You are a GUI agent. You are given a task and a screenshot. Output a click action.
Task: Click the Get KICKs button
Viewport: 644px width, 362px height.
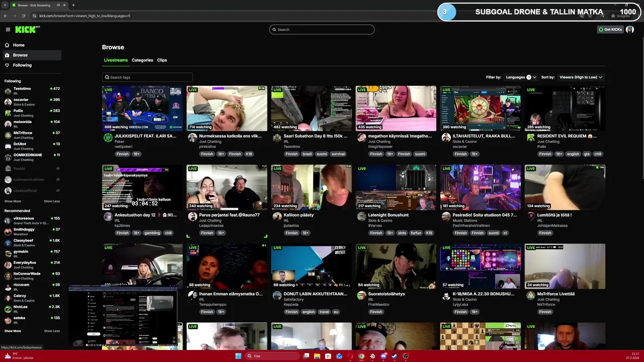point(610,30)
